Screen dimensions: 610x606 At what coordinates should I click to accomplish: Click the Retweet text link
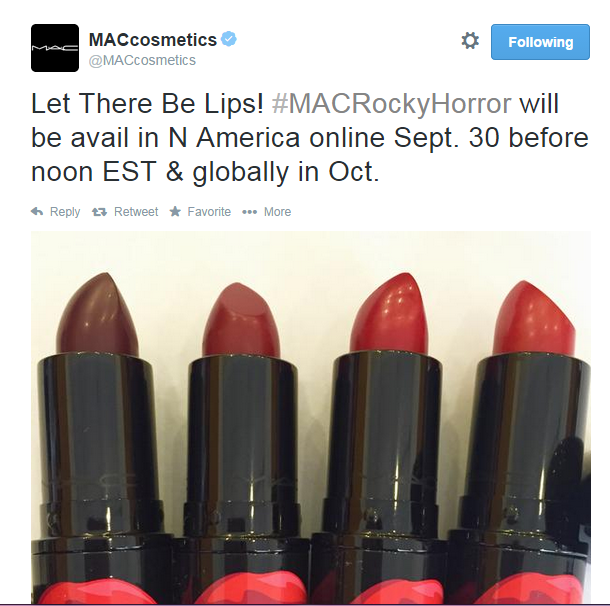click(x=136, y=212)
